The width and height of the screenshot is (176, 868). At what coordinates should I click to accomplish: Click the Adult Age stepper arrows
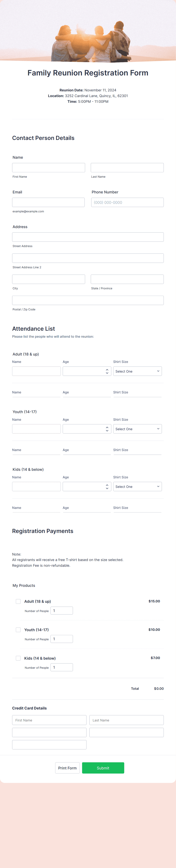pyautogui.click(x=107, y=371)
